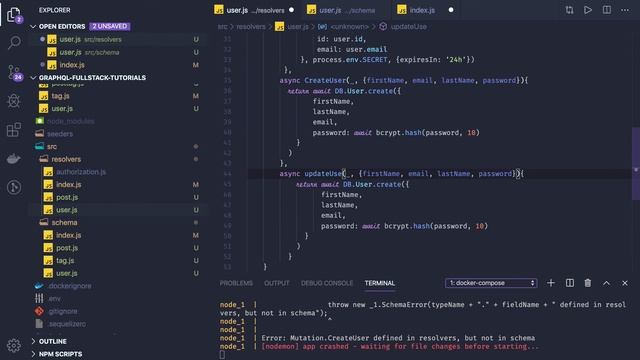Open user.js src/resolvers in Open Editors
The image size is (640, 360).
tap(118, 39)
